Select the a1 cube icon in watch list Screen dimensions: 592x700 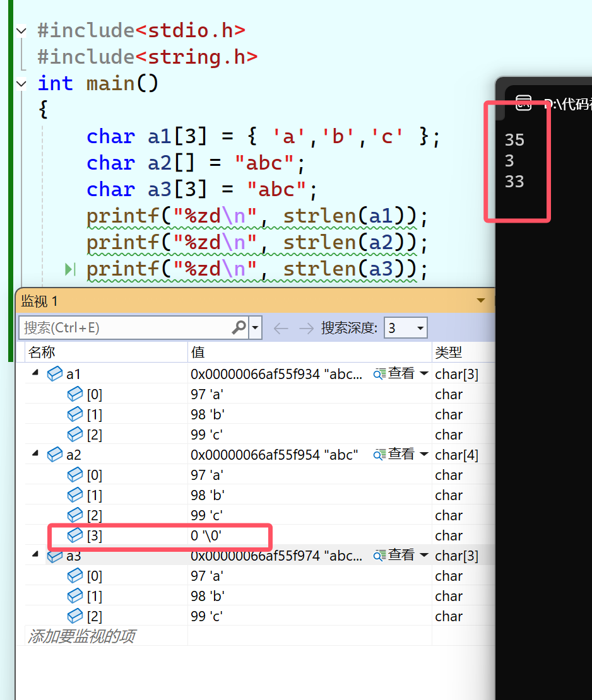click(x=54, y=374)
